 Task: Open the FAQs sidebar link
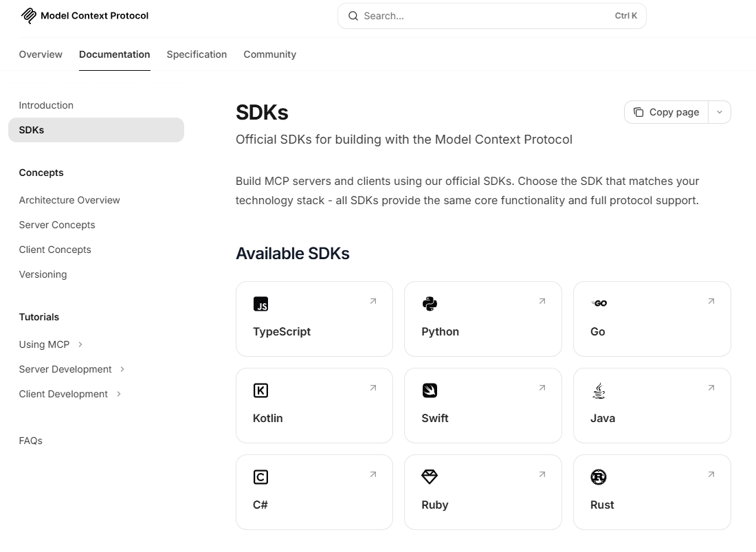click(x=31, y=441)
